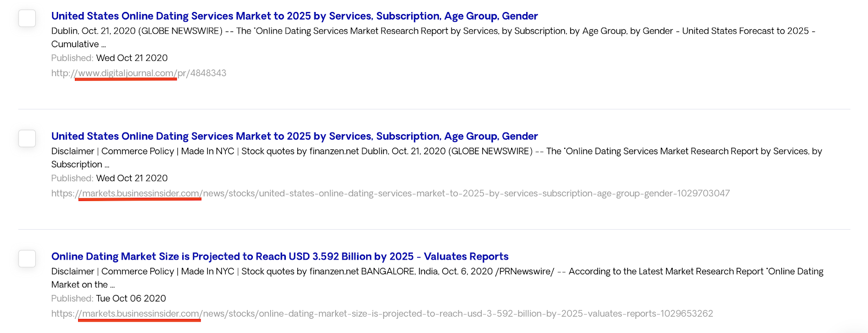
Task: Click the www.digitaljournal.com/pr/4848343 URL
Action: [x=139, y=73]
